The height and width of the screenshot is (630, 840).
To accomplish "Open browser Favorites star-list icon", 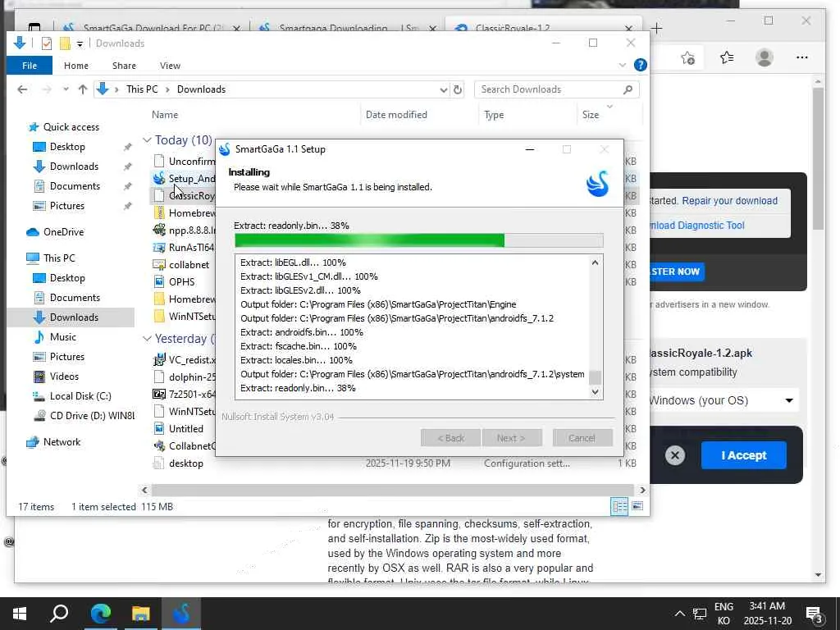I will coord(727,57).
